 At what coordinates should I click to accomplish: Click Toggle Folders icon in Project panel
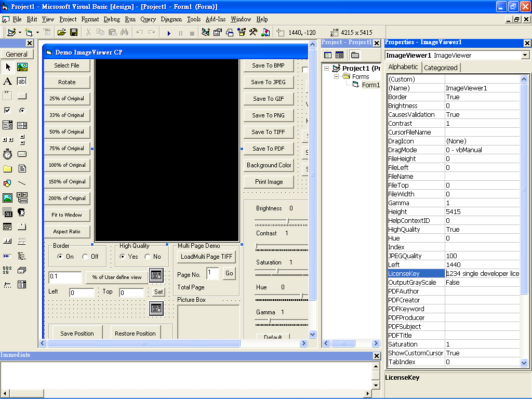click(x=355, y=55)
